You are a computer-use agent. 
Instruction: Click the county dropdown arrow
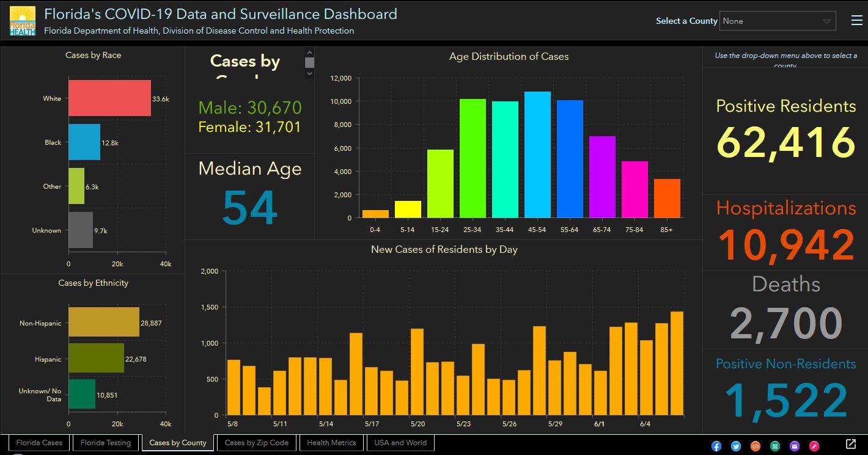click(x=826, y=21)
